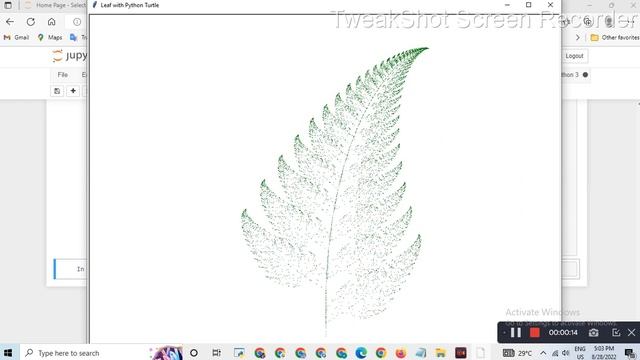Click the kernel status circle indicator
The image size is (640, 360).
585,75
